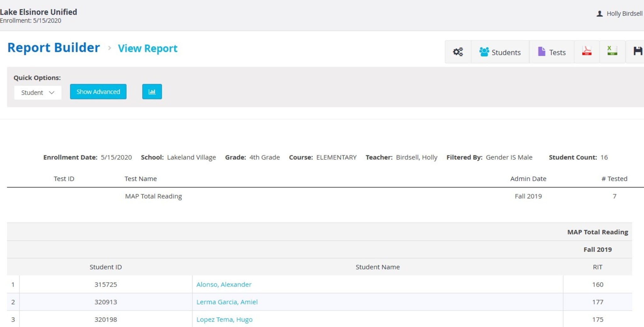Save report with floppy disk icon
This screenshot has height=327, width=644.
(x=637, y=52)
